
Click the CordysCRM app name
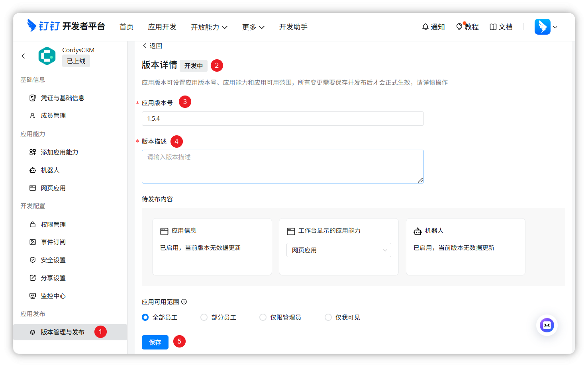[x=78, y=50]
